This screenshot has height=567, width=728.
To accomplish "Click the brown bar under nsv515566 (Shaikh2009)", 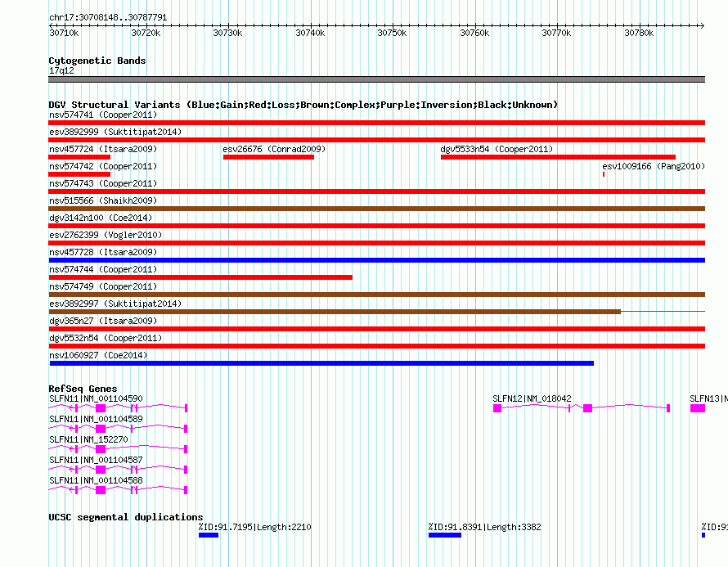I will pos(376,209).
